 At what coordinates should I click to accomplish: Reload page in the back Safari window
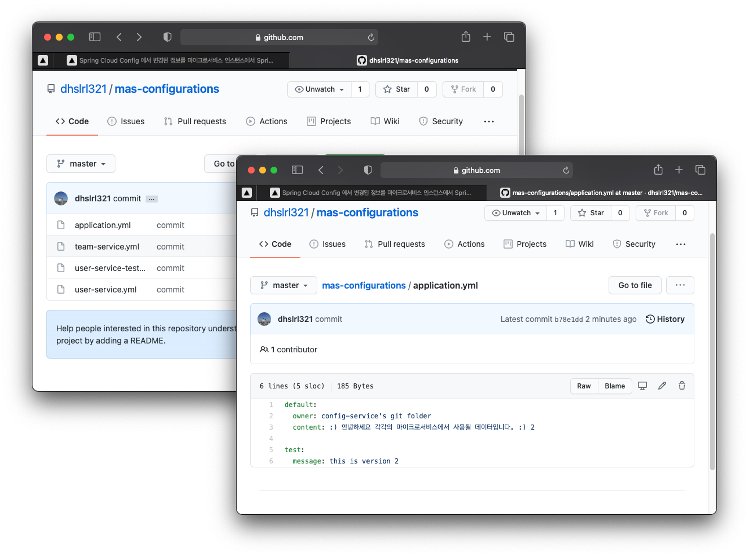pos(371,37)
